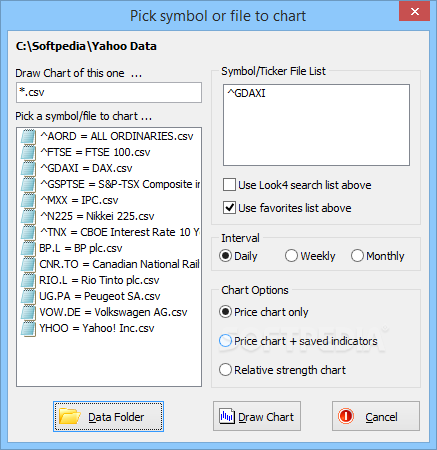Enable Use Look4 search list above checkbox
The height and width of the screenshot is (450, 437).
229,185
